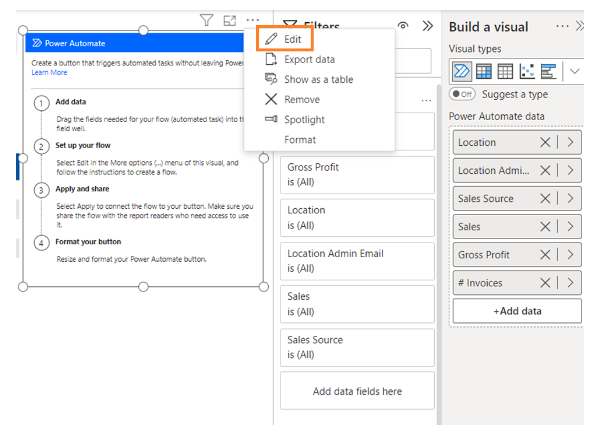Image resolution: width=596 pixels, height=440 pixels.
Task: Choose Edit from the context menu
Action: pyautogui.click(x=284, y=39)
